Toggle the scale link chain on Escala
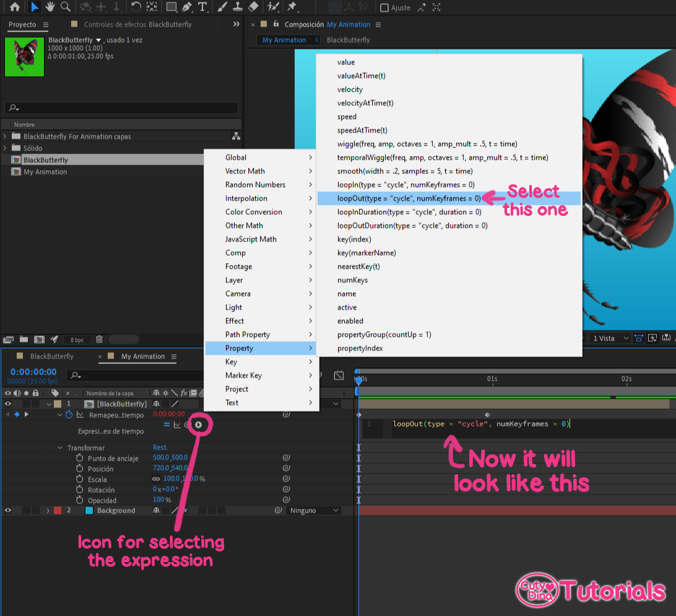 155,479
